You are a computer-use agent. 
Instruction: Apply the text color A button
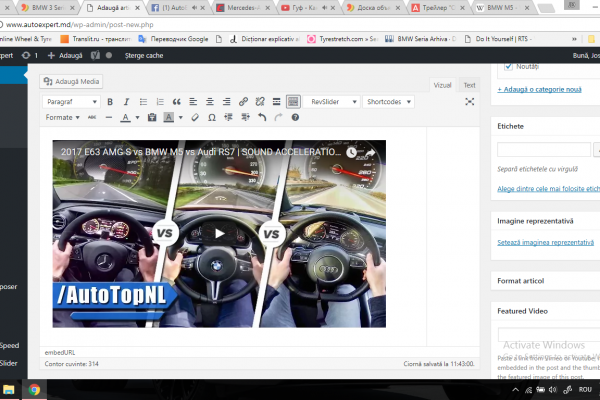coord(126,118)
